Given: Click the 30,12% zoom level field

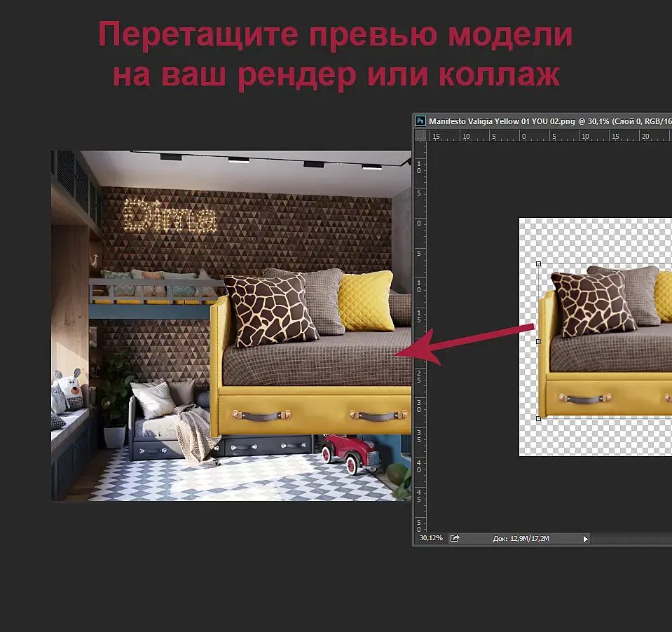Looking at the screenshot, I should (431, 537).
